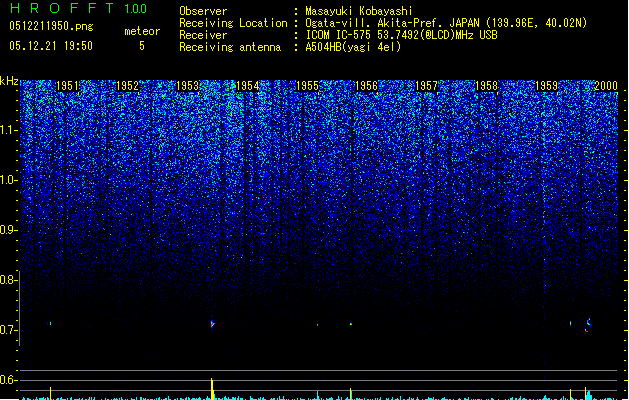Click the 1.0 kHz frequency label
This screenshot has width=629, height=400.
pos(8,180)
